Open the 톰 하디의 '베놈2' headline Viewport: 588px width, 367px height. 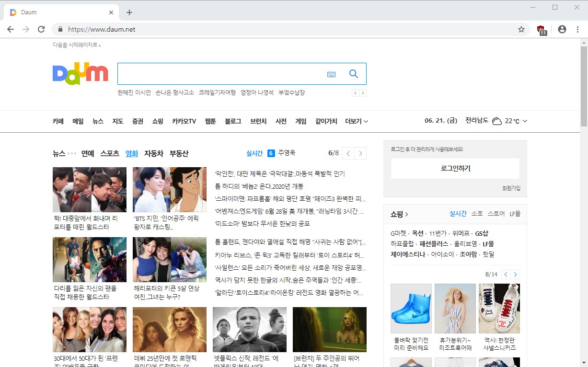[x=259, y=186]
